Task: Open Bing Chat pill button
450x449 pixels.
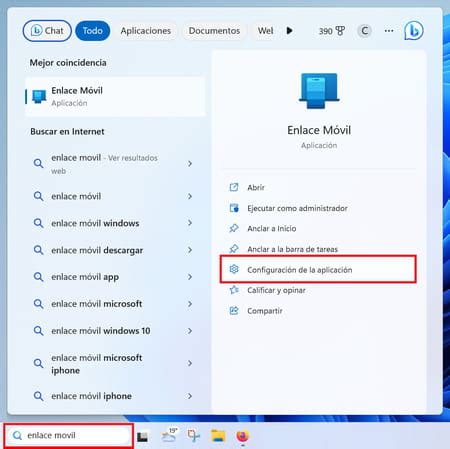Action: tap(47, 31)
